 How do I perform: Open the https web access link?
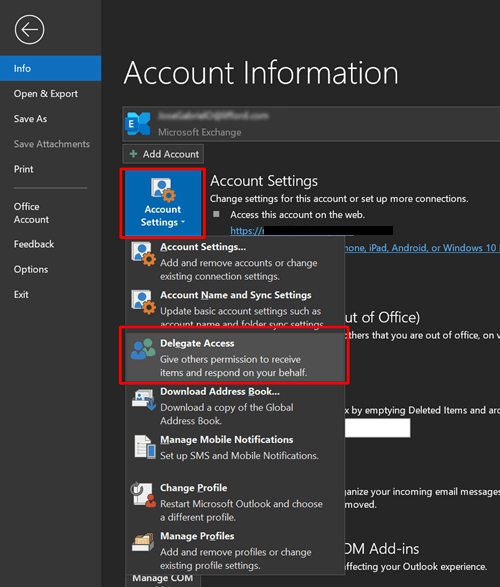(292, 231)
